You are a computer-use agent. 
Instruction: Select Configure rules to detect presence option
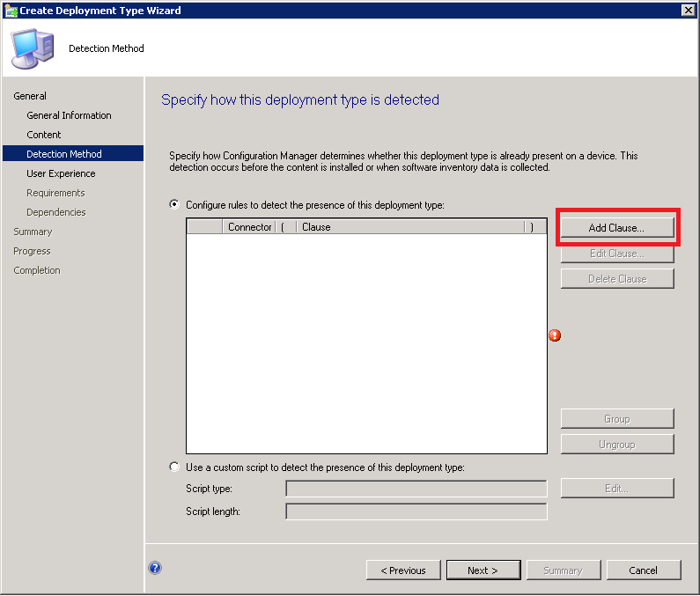(x=174, y=204)
